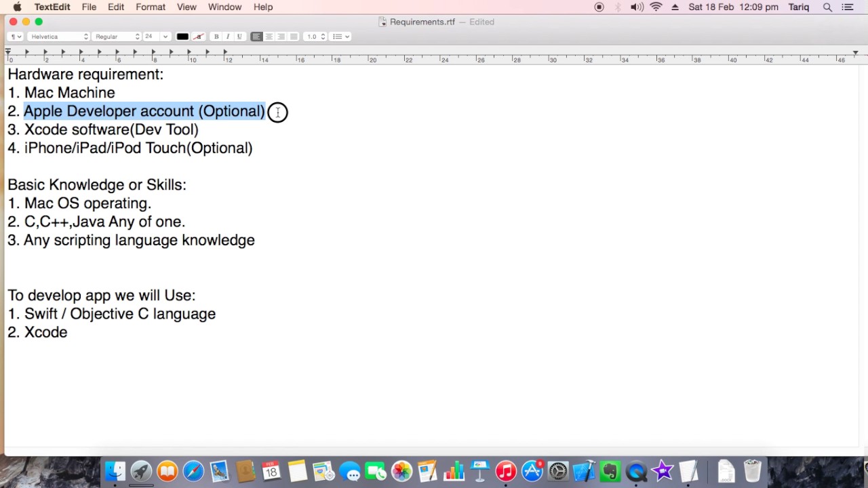
Task: Open the Window menu
Action: 224,7
